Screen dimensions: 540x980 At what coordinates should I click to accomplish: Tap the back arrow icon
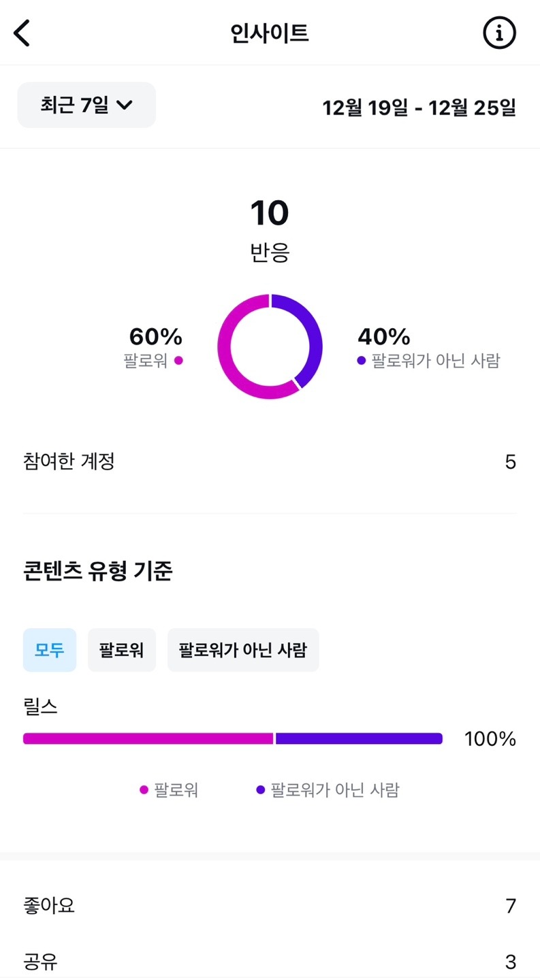point(22,33)
